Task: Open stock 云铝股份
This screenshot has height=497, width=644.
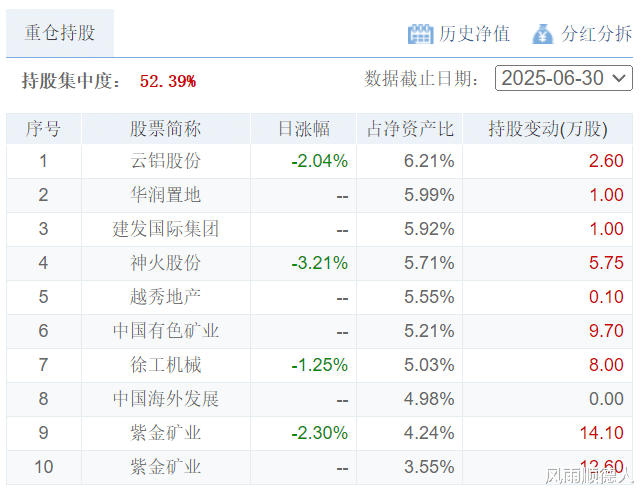Action: pos(166,161)
